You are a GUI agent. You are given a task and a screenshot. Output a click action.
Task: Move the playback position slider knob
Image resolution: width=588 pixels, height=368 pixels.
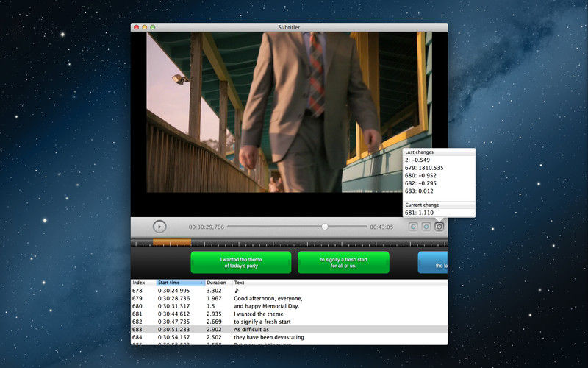tap(325, 227)
